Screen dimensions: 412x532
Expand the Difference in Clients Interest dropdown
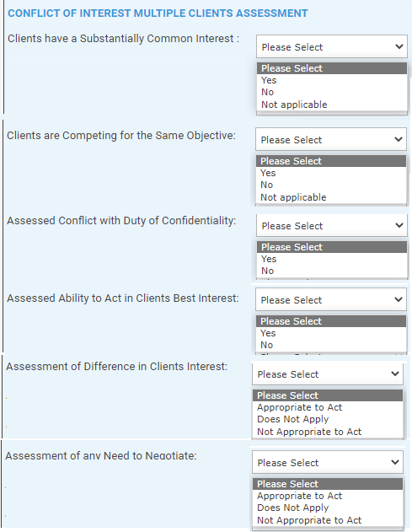[328, 373]
